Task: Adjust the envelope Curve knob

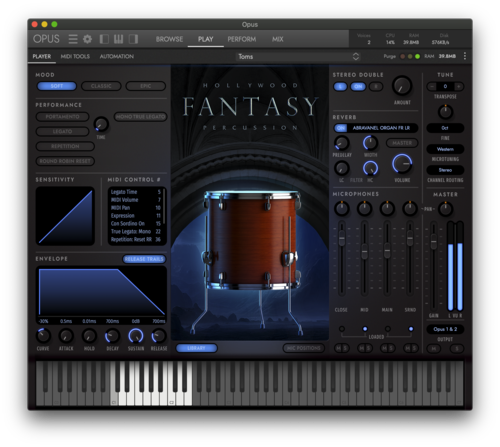Action: [x=43, y=336]
